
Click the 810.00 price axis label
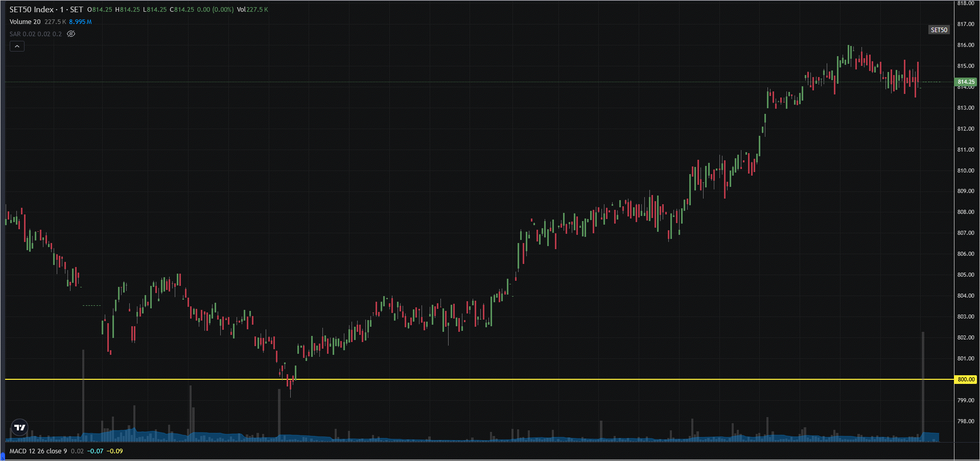(966, 171)
